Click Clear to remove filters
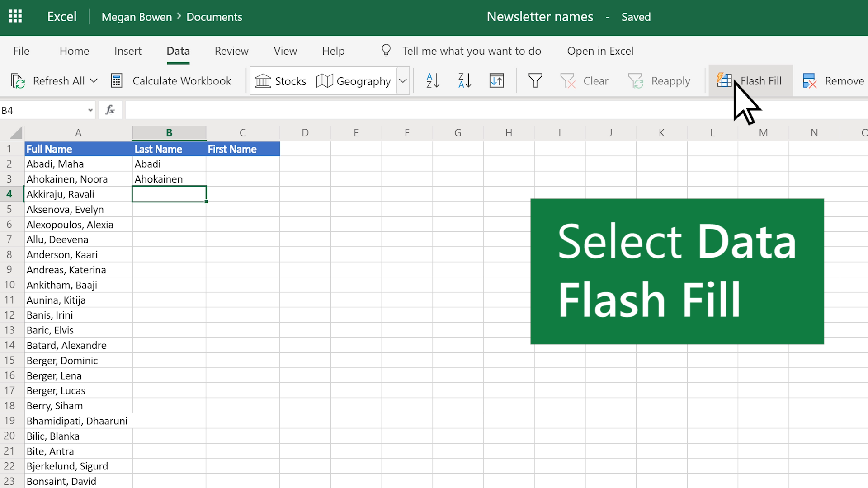 click(x=585, y=80)
